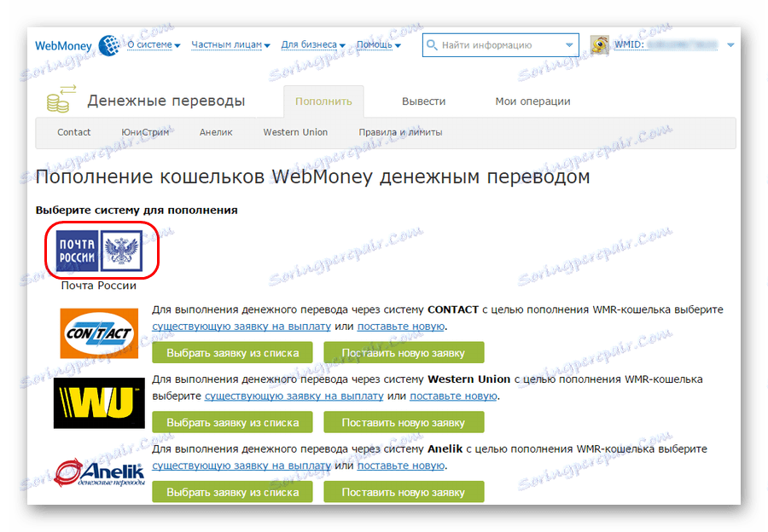Click the magnifier icon in search box
The height and width of the screenshot is (532, 768).
coord(432,45)
